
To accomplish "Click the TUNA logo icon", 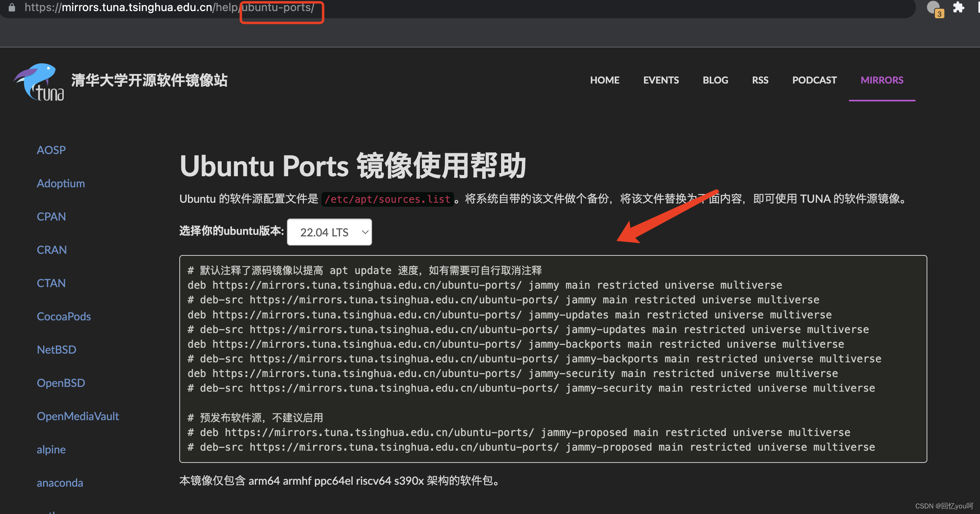I will coord(39,82).
